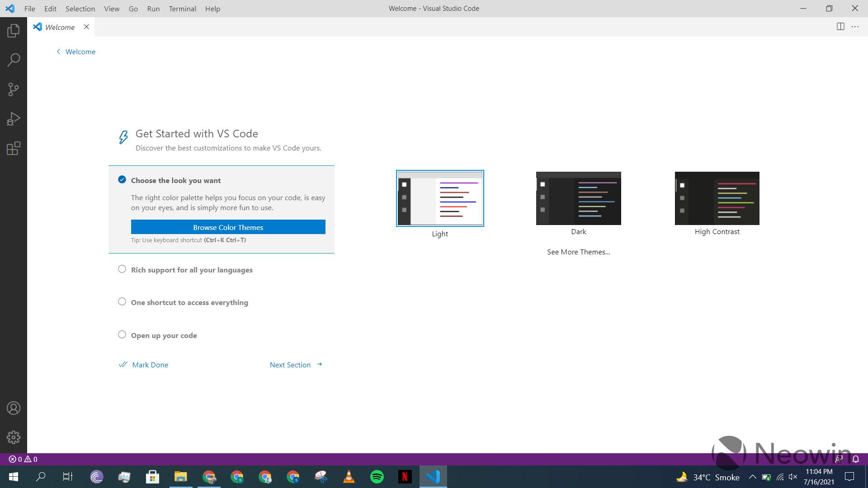This screenshot has height=488, width=868.
Task: Open See More Themes link
Action: click(x=578, y=252)
